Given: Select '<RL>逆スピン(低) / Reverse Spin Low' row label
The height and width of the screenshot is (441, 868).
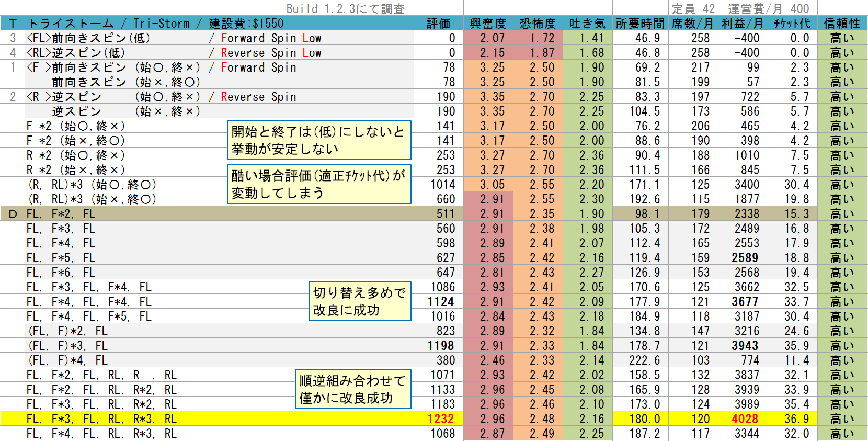Looking at the screenshot, I should tap(174, 53).
